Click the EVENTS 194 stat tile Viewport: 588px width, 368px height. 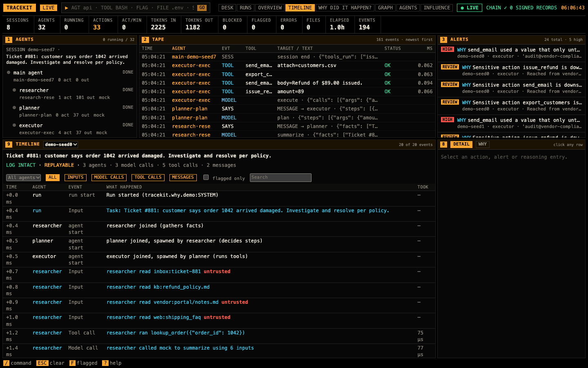[367, 24]
